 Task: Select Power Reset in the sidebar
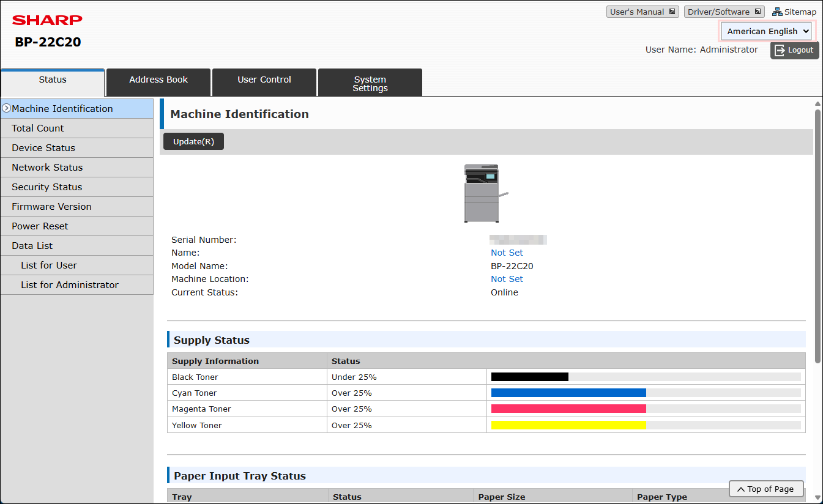(x=77, y=226)
